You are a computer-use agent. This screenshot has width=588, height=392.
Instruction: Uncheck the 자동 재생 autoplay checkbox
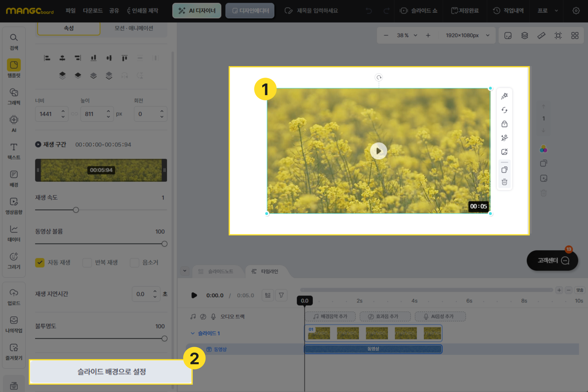(40, 263)
